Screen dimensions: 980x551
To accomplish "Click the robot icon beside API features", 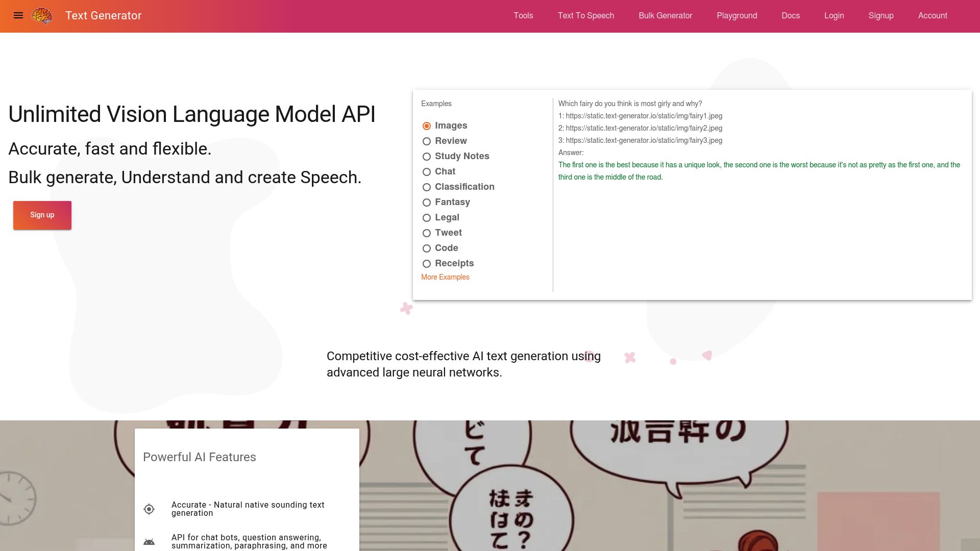I will [149, 541].
